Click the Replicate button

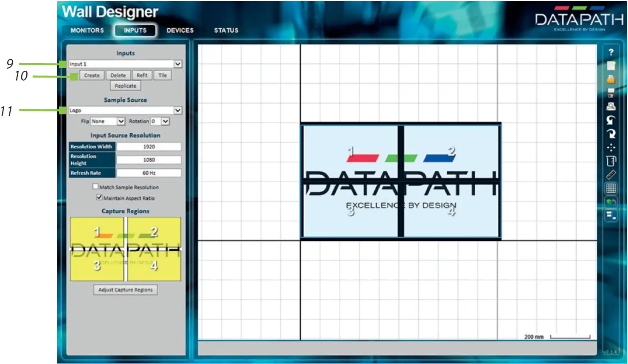(x=126, y=86)
